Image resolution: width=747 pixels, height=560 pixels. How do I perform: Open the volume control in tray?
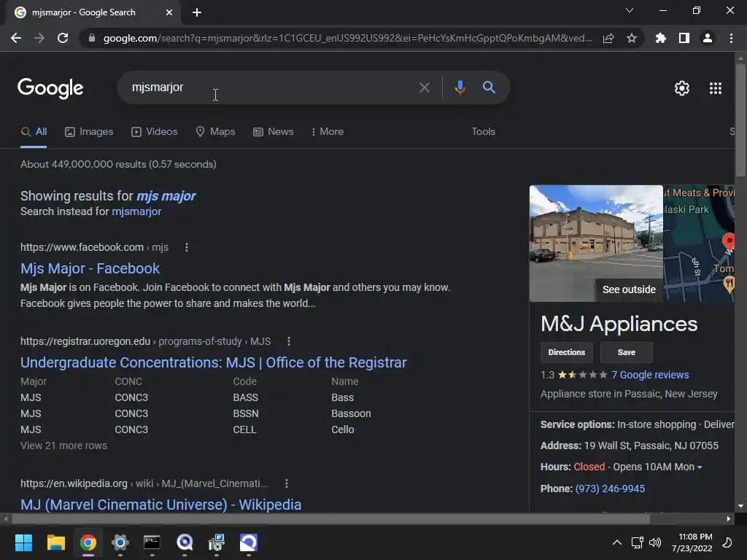click(655, 542)
